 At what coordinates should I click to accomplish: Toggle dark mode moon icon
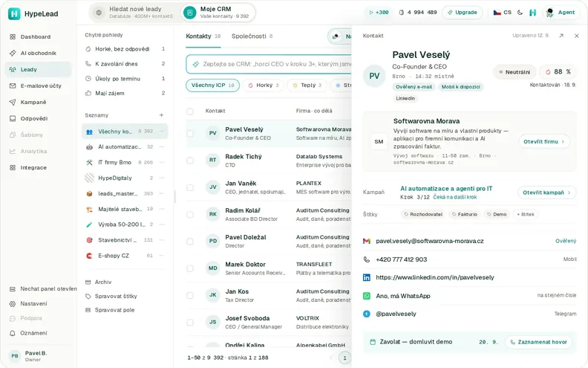pos(520,13)
